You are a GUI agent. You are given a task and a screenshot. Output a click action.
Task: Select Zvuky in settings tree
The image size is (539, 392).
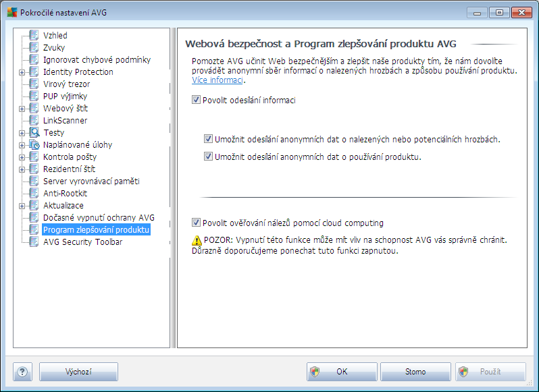(54, 47)
